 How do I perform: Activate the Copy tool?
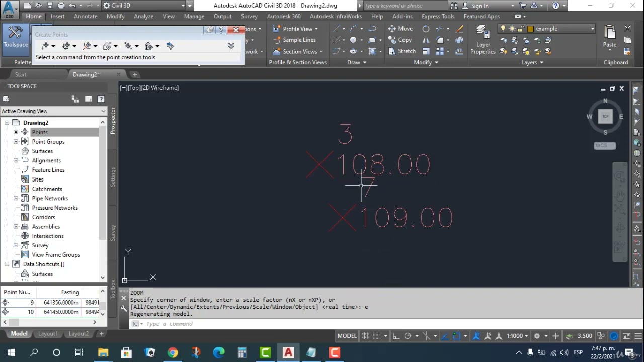tap(400, 40)
